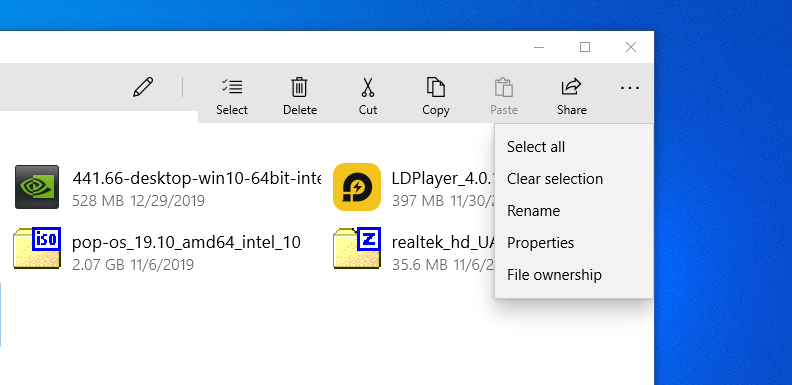Click the realtek zip archive icon
The height and width of the screenshot is (385, 792).
pos(357,248)
